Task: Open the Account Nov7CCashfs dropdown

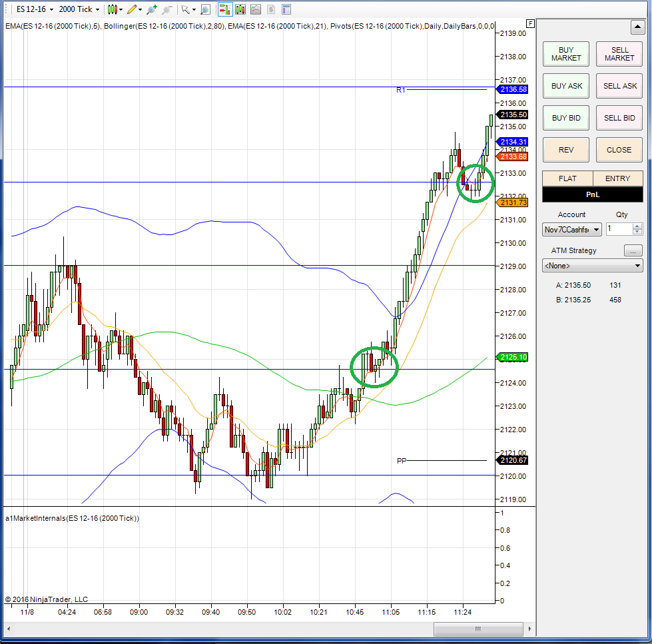Action: tap(571, 230)
